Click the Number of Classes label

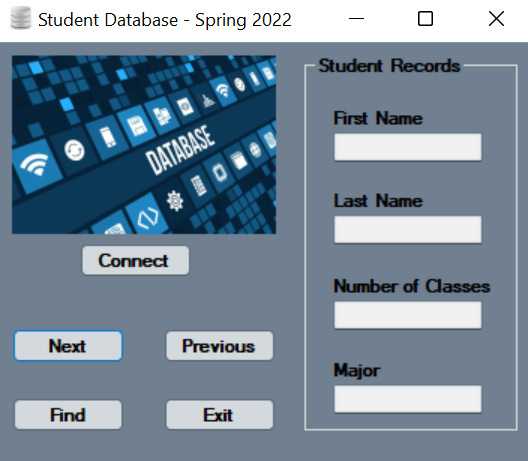pos(411,286)
